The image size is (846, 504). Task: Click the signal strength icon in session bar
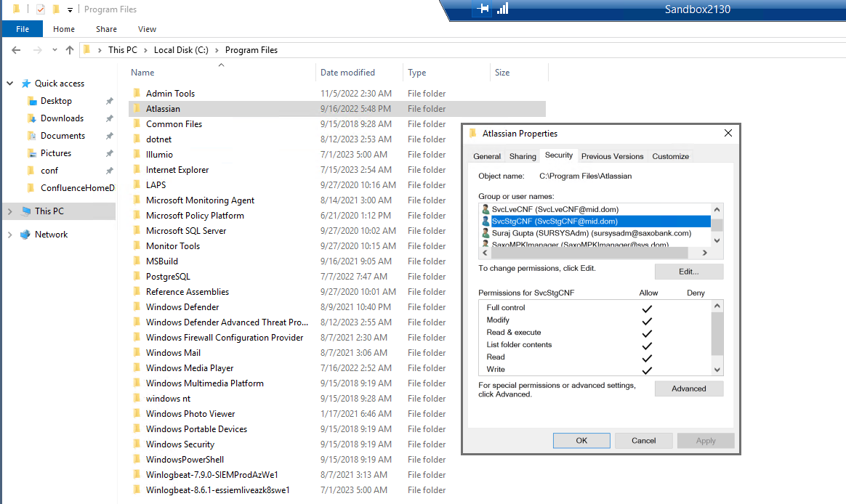(x=502, y=9)
